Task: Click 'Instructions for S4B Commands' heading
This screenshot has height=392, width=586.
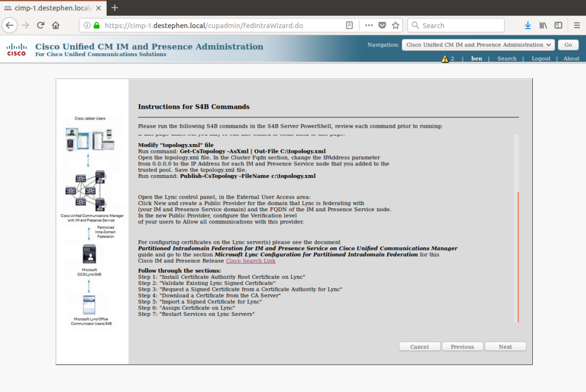Action: pyautogui.click(x=193, y=107)
